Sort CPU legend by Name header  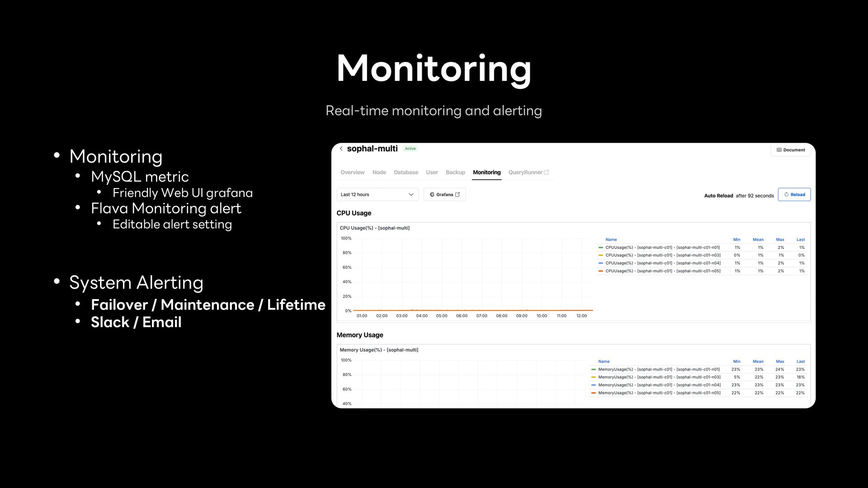pyautogui.click(x=611, y=240)
